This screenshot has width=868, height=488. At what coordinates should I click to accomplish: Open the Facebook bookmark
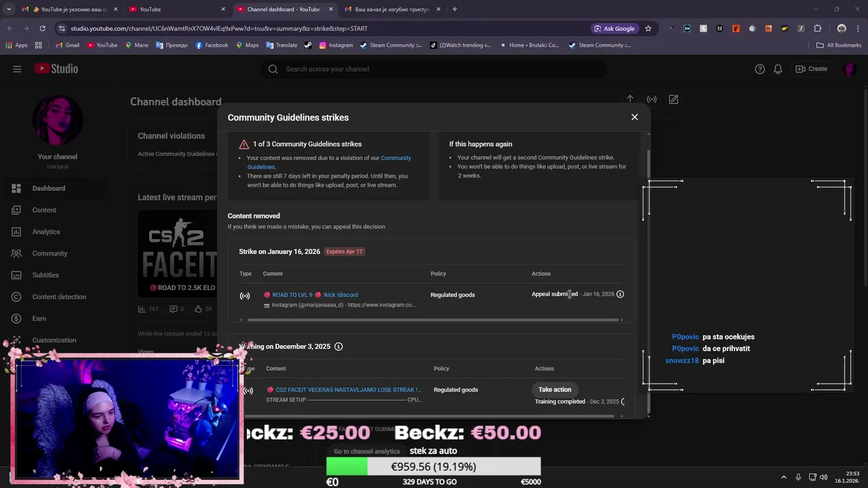pos(212,45)
